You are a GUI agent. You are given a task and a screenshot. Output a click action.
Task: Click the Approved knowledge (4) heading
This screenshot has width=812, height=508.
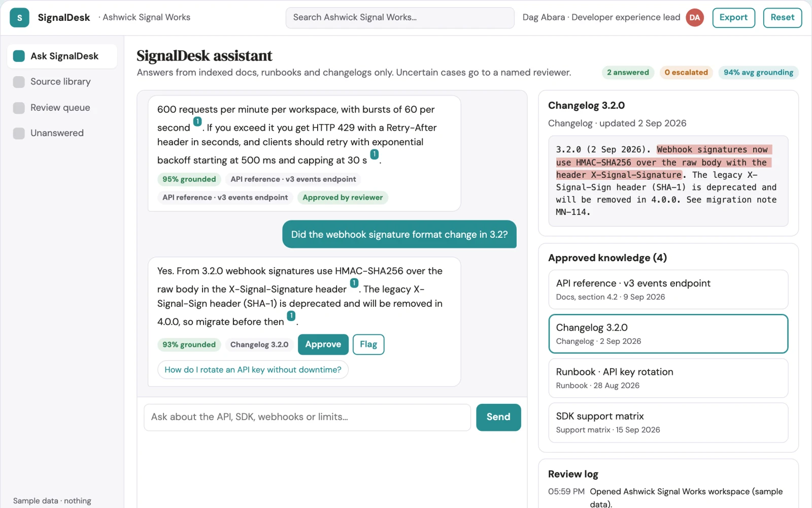(607, 258)
